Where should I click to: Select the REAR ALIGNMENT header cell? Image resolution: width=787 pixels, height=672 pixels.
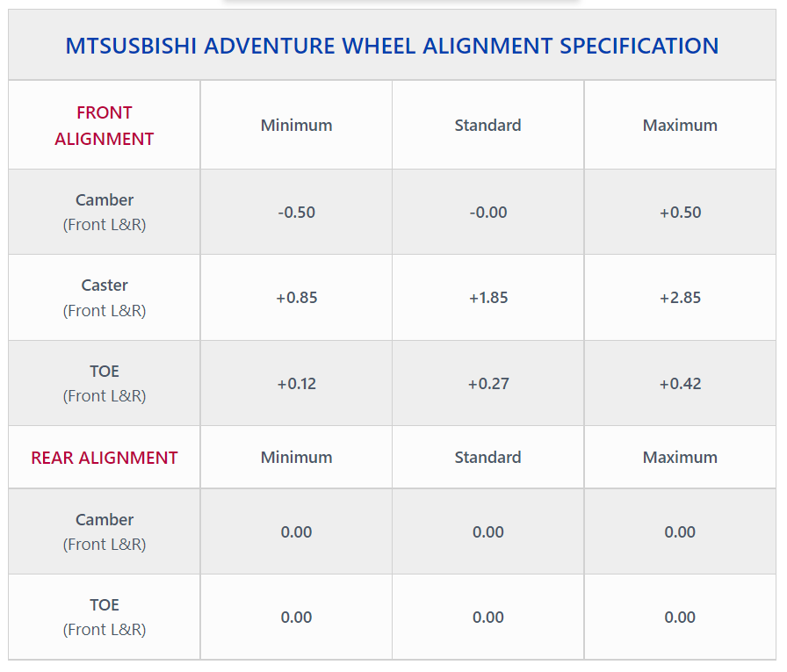[105, 458]
